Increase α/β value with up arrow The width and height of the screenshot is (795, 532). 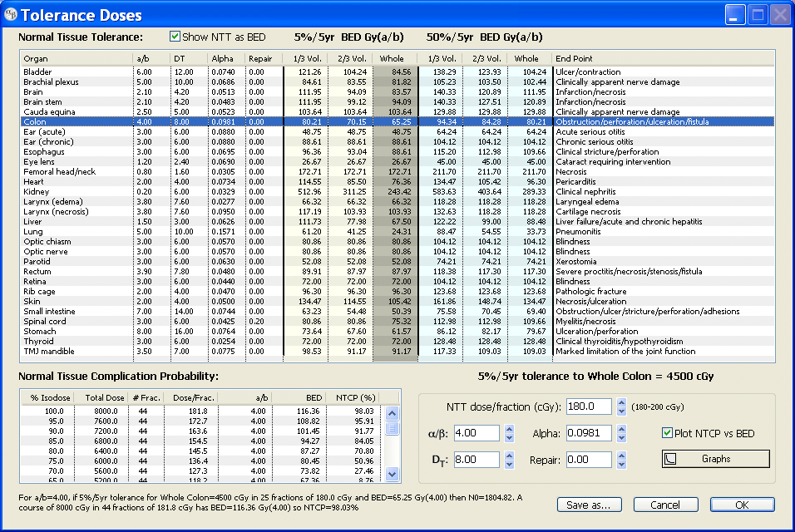click(x=510, y=429)
